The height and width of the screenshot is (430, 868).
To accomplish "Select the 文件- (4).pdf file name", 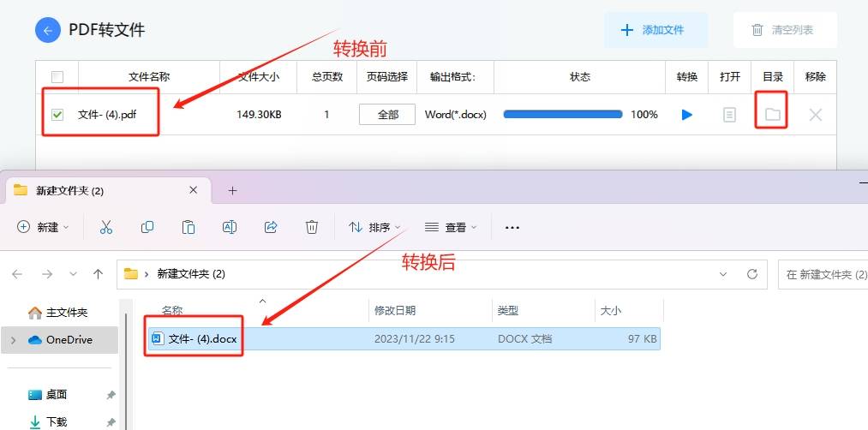I will (107, 115).
